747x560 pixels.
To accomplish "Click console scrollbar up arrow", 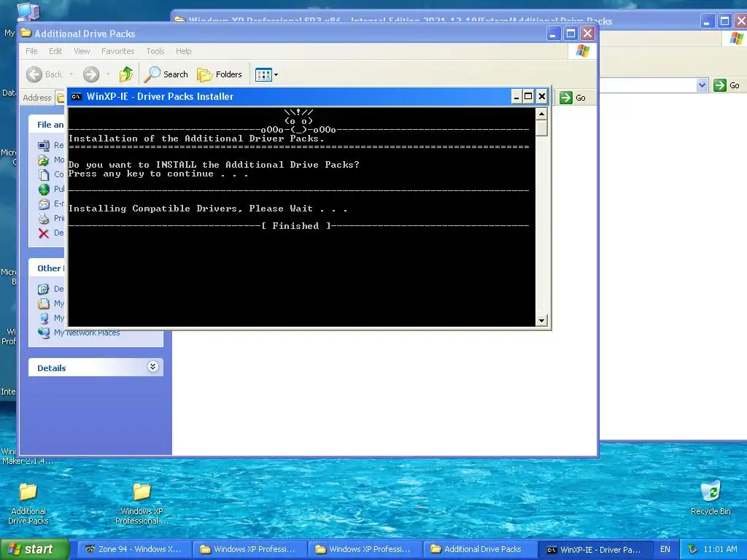I will tap(541, 114).
